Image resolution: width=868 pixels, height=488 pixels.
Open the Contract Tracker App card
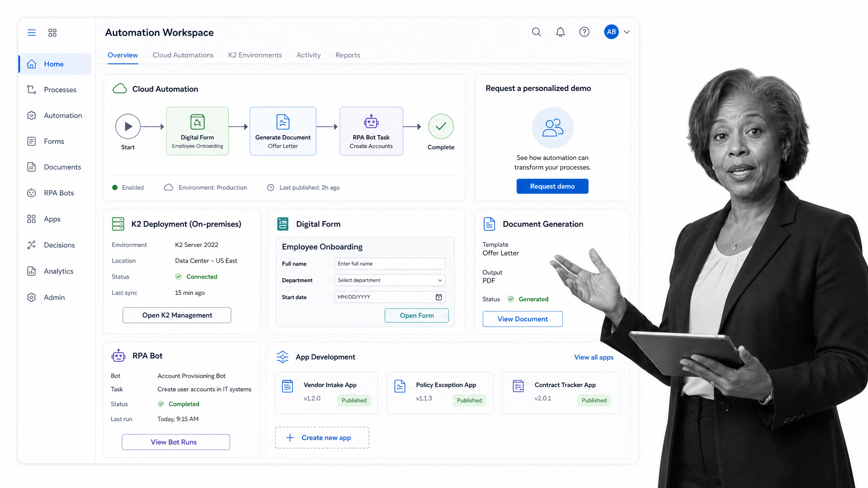point(561,393)
